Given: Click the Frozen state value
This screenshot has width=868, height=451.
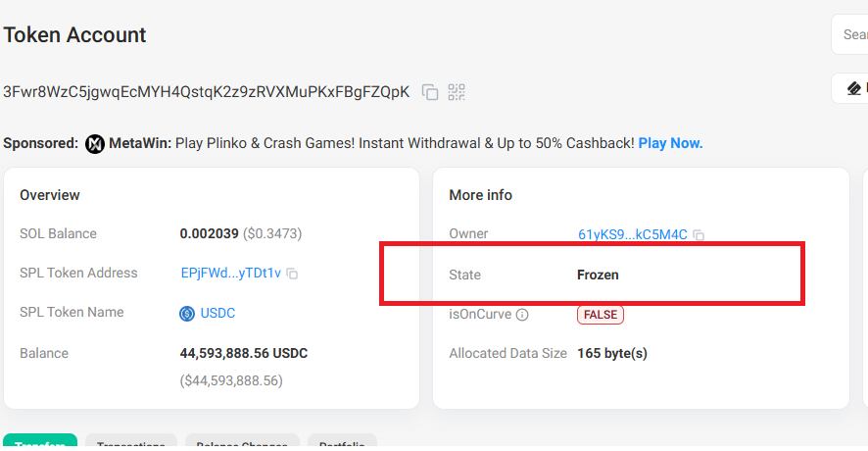Looking at the screenshot, I should [x=598, y=275].
